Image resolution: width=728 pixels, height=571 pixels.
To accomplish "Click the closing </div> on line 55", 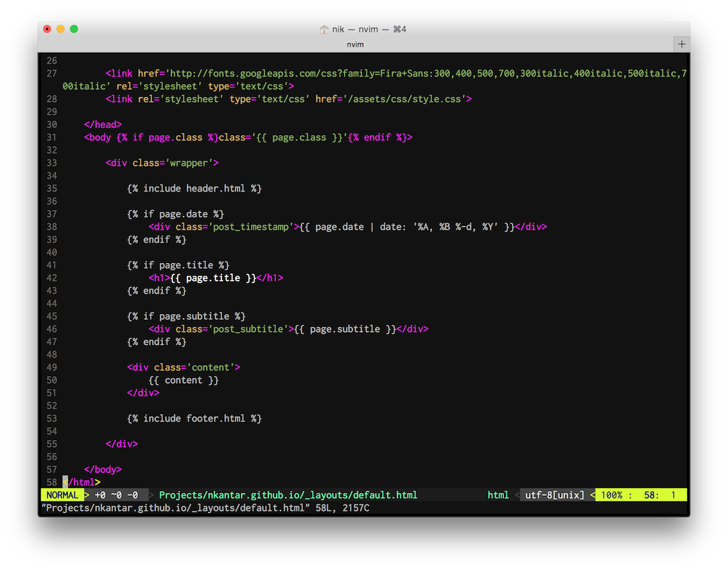I will [122, 444].
